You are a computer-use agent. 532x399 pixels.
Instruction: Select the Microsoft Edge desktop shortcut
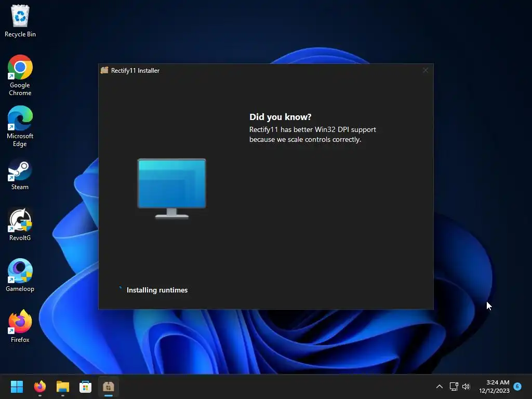20,126
